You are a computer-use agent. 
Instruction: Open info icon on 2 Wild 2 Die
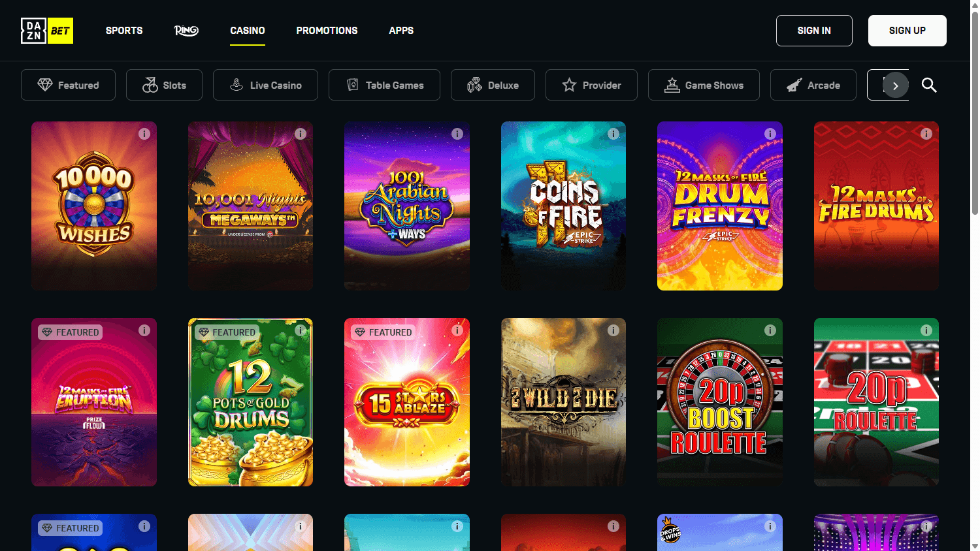tap(613, 330)
